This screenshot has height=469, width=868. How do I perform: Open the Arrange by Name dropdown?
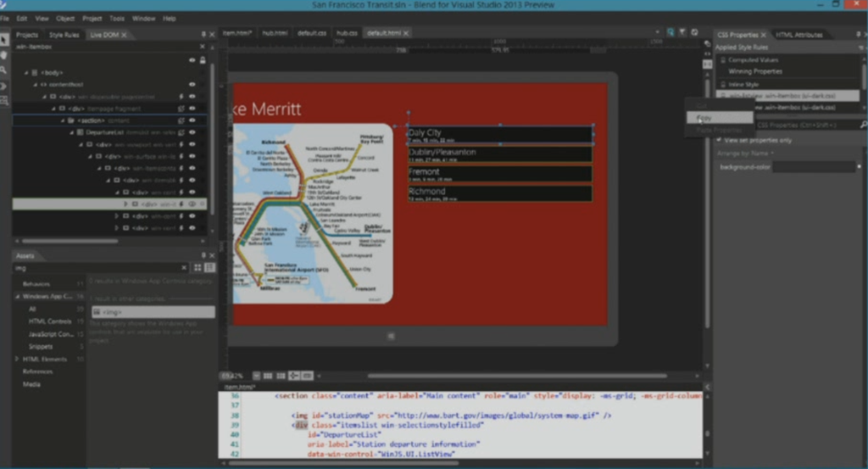(745, 154)
